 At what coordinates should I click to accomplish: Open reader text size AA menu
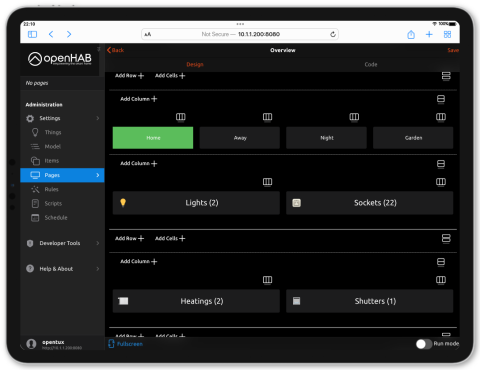[x=148, y=34]
